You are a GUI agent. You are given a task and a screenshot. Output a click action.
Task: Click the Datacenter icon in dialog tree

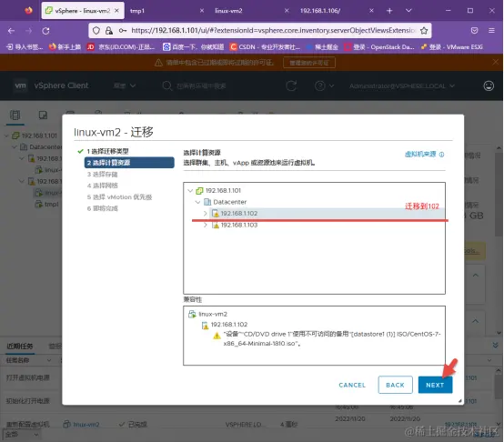(207, 202)
